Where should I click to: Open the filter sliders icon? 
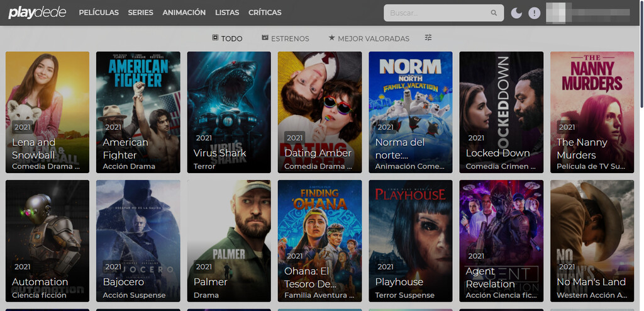pos(428,38)
